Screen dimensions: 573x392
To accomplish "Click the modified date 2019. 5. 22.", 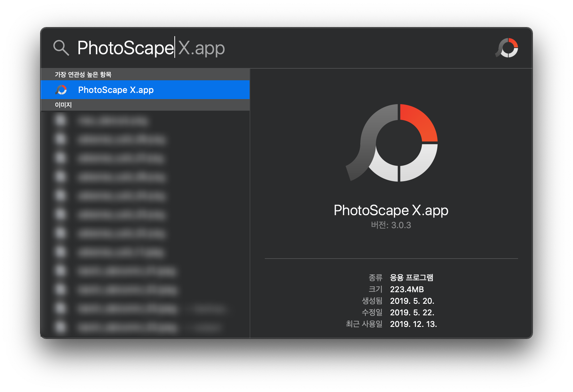I will [x=412, y=312].
